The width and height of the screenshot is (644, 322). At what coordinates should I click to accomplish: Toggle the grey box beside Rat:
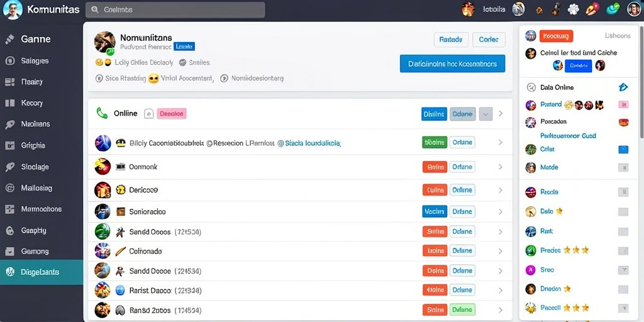(x=623, y=231)
